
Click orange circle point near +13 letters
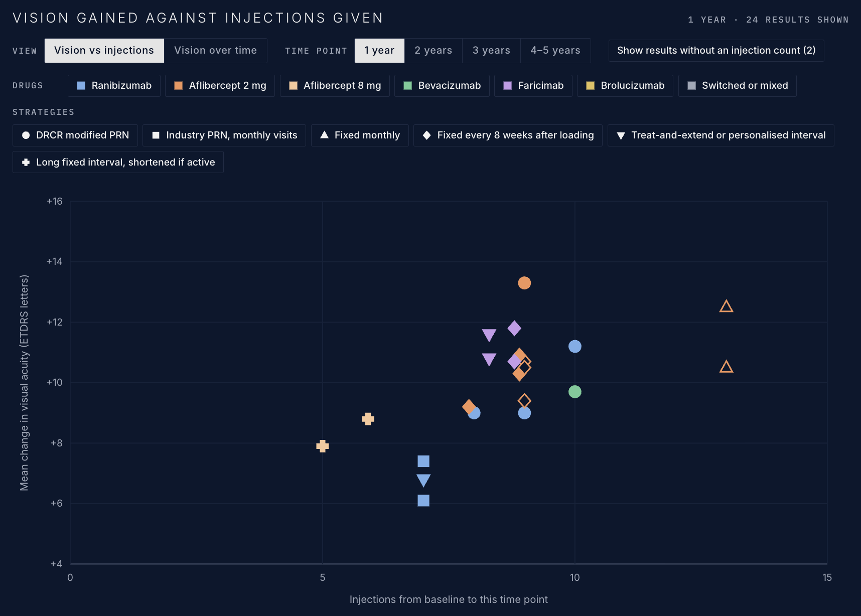(x=524, y=283)
